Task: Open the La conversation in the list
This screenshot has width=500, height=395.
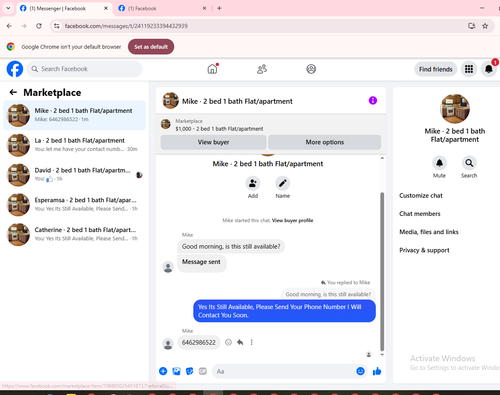Action: point(75,145)
